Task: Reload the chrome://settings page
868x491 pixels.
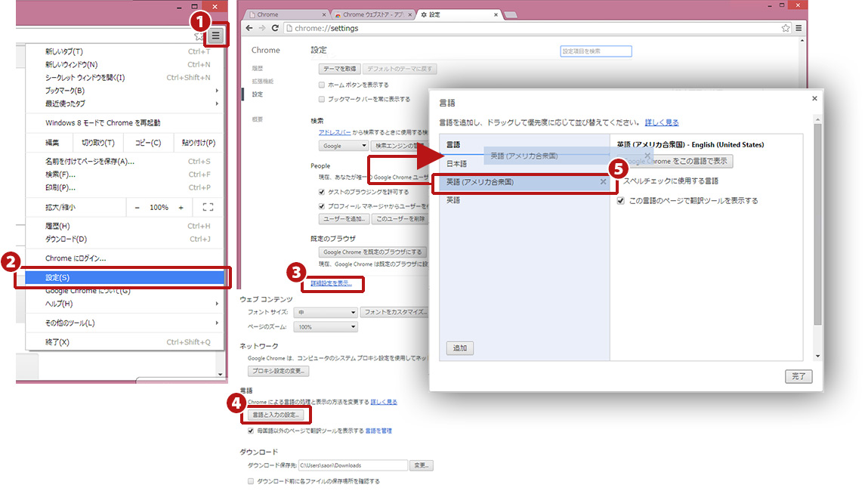Action: click(x=275, y=28)
